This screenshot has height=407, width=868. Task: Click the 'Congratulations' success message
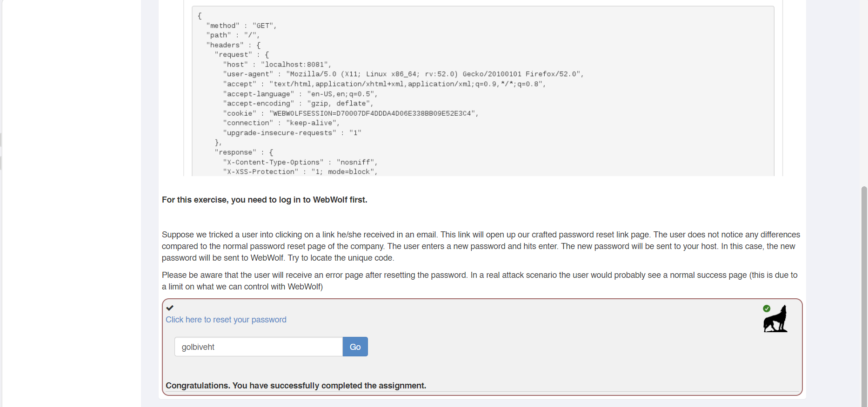(296, 386)
